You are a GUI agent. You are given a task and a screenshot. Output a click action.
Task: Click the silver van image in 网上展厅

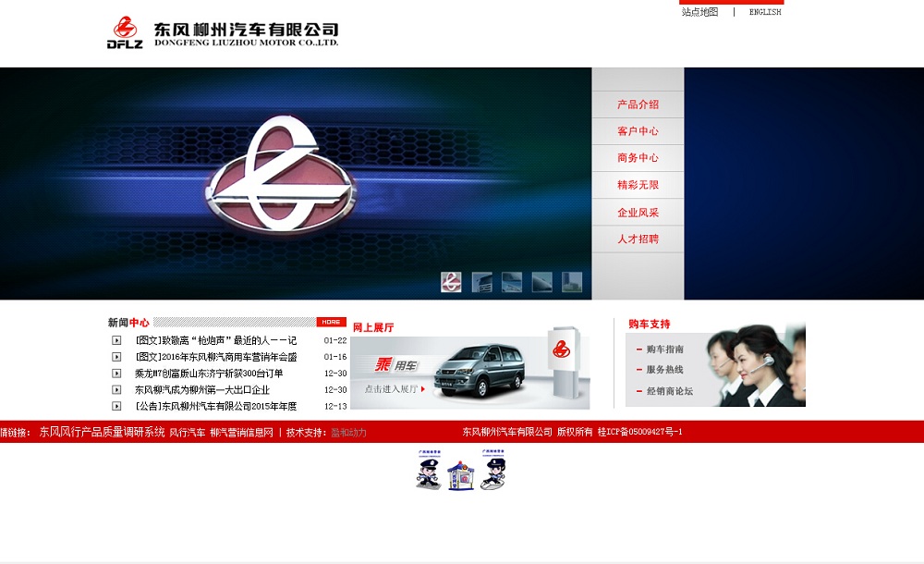point(479,370)
